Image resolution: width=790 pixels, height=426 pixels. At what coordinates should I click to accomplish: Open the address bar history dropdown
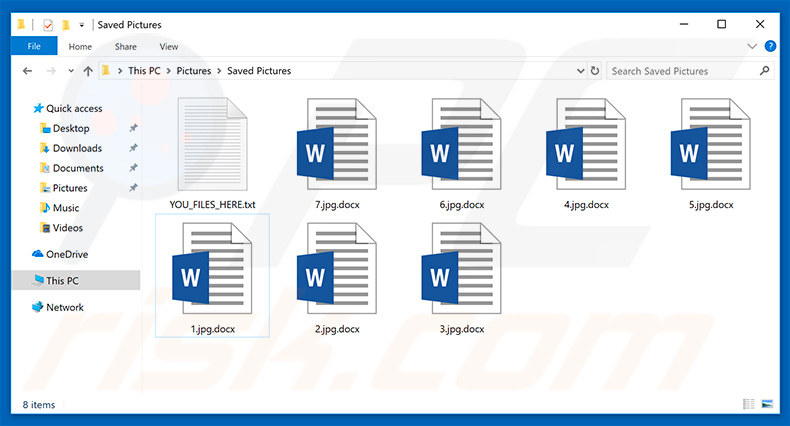click(579, 71)
